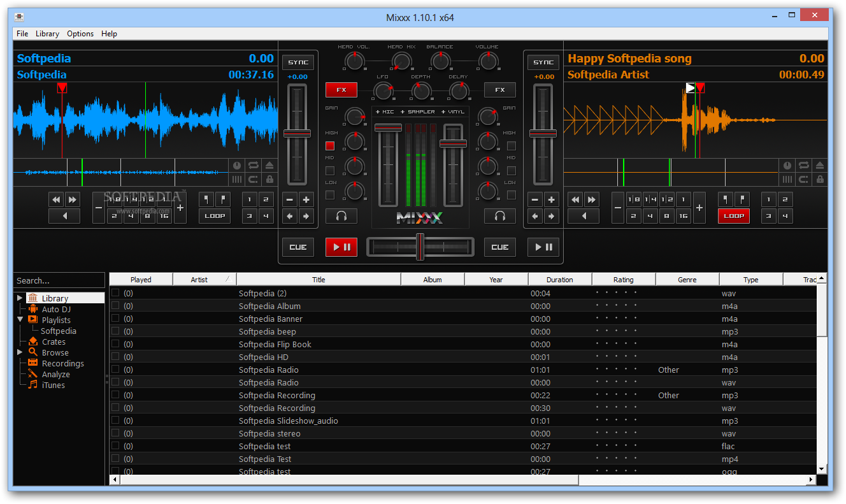Select Auto DJ in sidebar

coord(56,309)
